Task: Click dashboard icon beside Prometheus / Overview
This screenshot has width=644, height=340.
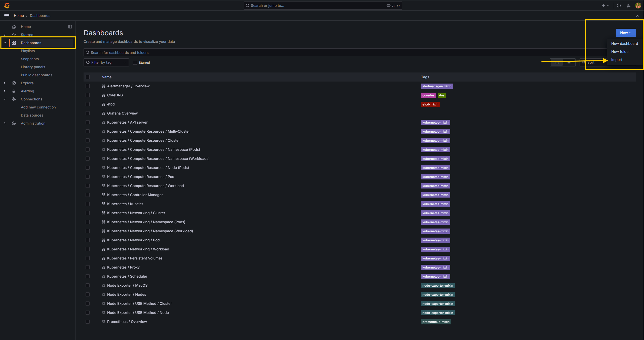Action: [x=103, y=322]
